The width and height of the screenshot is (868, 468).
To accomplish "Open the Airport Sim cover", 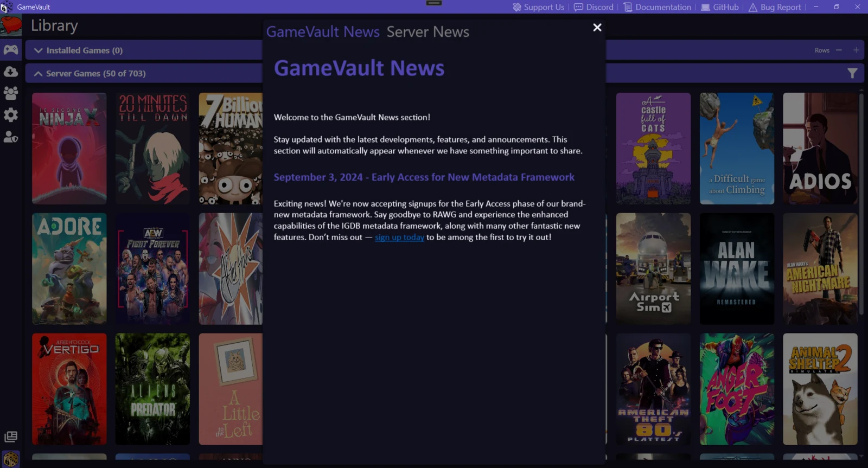I will (x=653, y=269).
